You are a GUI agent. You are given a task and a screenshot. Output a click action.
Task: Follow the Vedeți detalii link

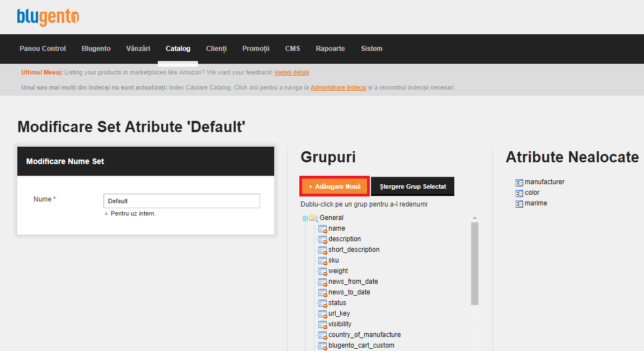pos(292,72)
